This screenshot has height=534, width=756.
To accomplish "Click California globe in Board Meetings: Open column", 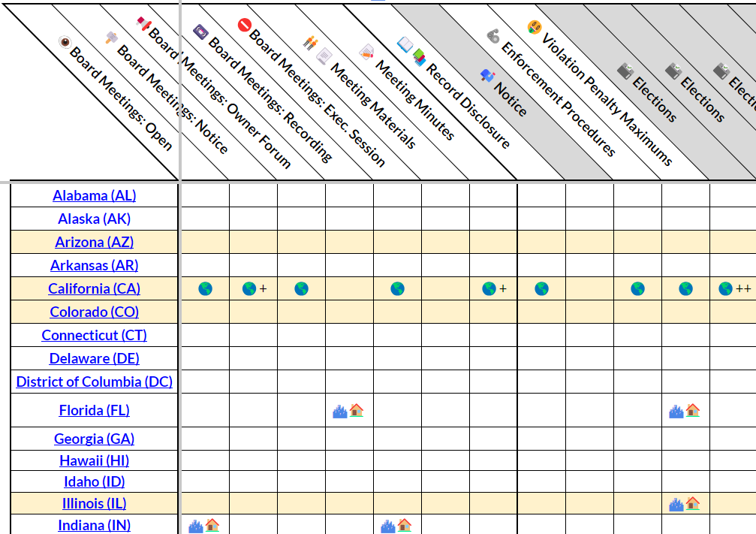I will [x=206, y=288].
